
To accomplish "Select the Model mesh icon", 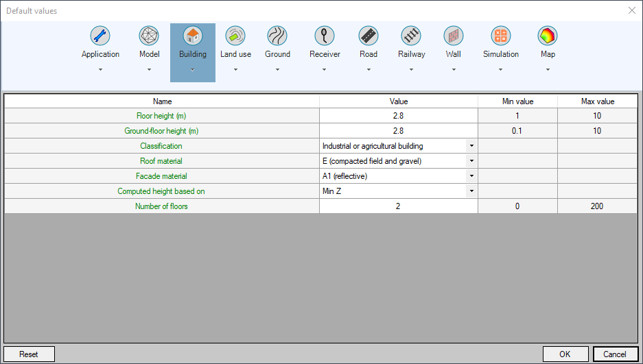I will click(x=150, y=36).
